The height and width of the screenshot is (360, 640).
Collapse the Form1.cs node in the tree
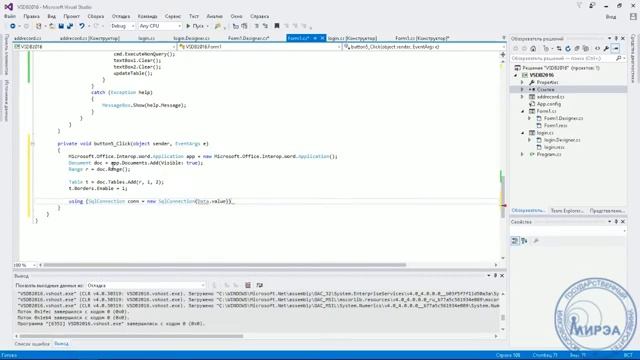tap(522, 111)
